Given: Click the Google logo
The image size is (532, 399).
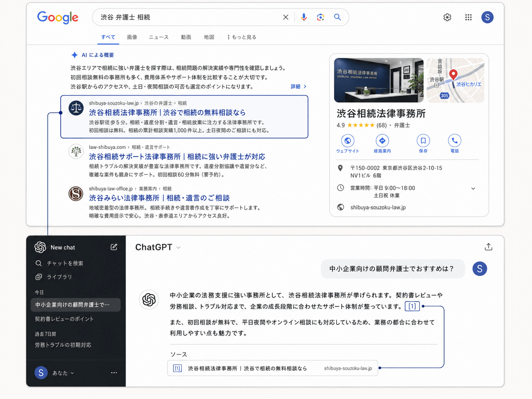Looking at the screenshot, I should click(58, 17).
